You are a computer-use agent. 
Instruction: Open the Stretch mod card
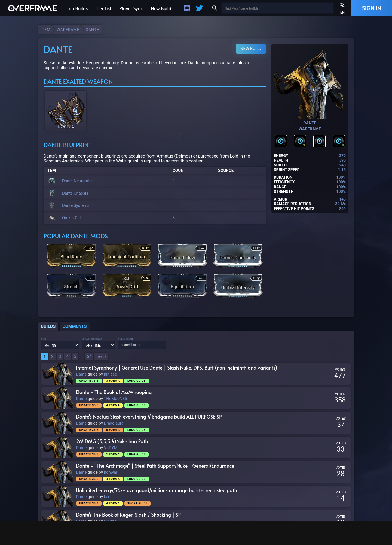coord(71,286)
